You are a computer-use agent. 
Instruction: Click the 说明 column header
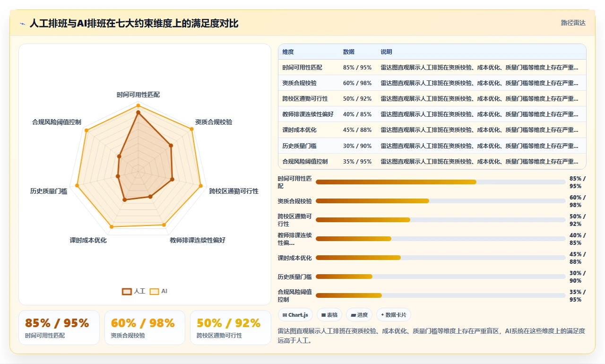pos(386,52)
